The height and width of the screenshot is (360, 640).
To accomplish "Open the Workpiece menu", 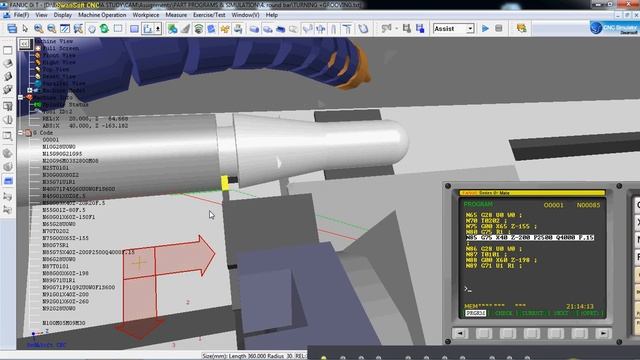I will click(146, 15).
